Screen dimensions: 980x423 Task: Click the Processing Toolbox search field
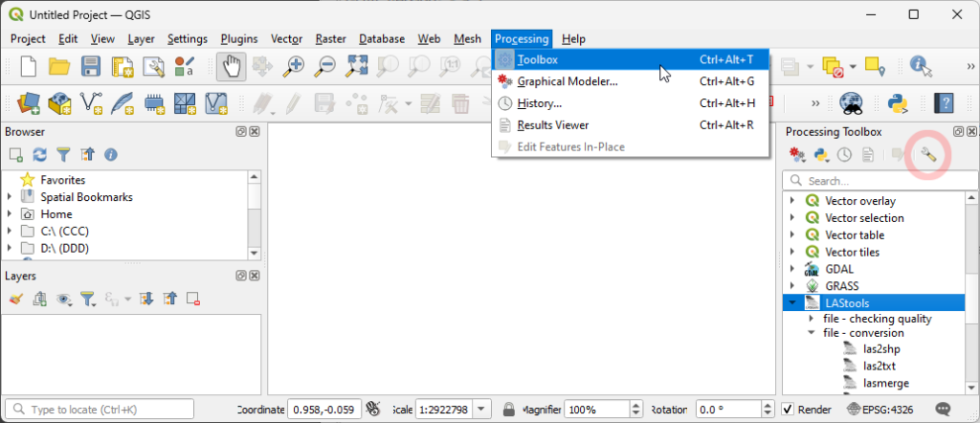880,181
